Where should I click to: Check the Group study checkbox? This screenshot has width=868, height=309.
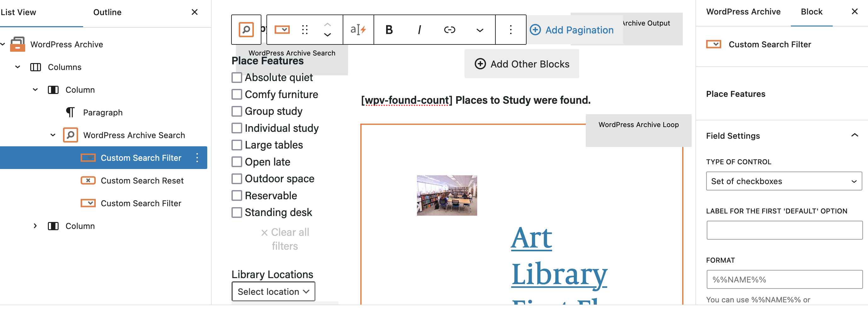[237, 111]
